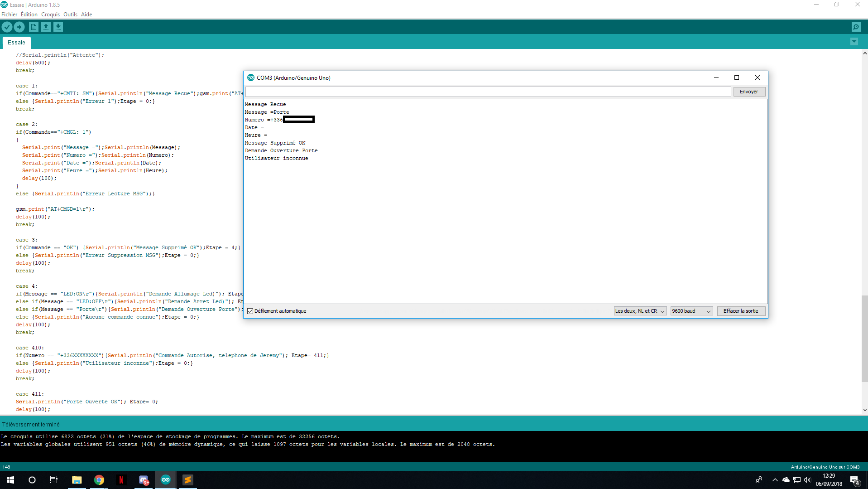The width and height of the screenshot is (868, 489).
Task: Open Task View on the taskbar
Action: (x=53, y=480)
